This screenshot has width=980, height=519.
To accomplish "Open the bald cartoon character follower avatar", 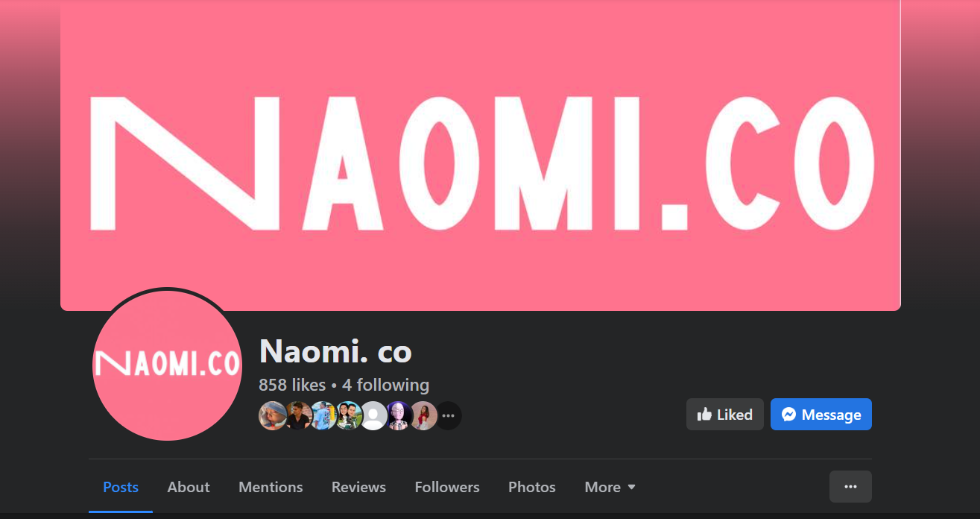I will pyautogui.click(x=399, y=415).
